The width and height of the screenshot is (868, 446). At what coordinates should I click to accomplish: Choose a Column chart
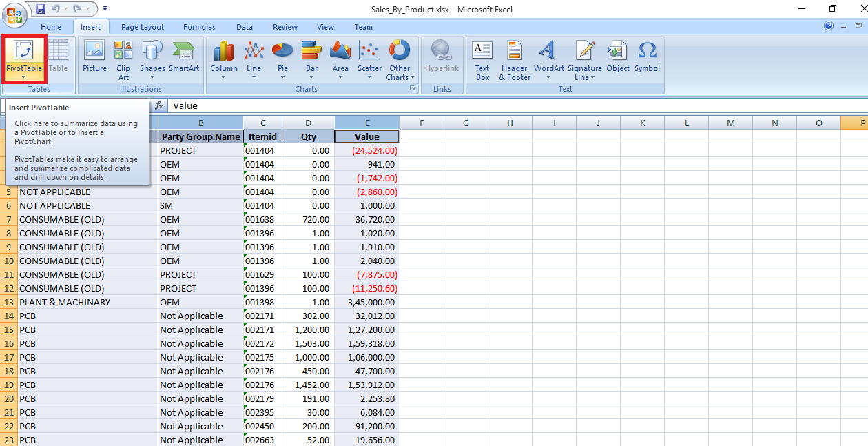coord(224,59)
